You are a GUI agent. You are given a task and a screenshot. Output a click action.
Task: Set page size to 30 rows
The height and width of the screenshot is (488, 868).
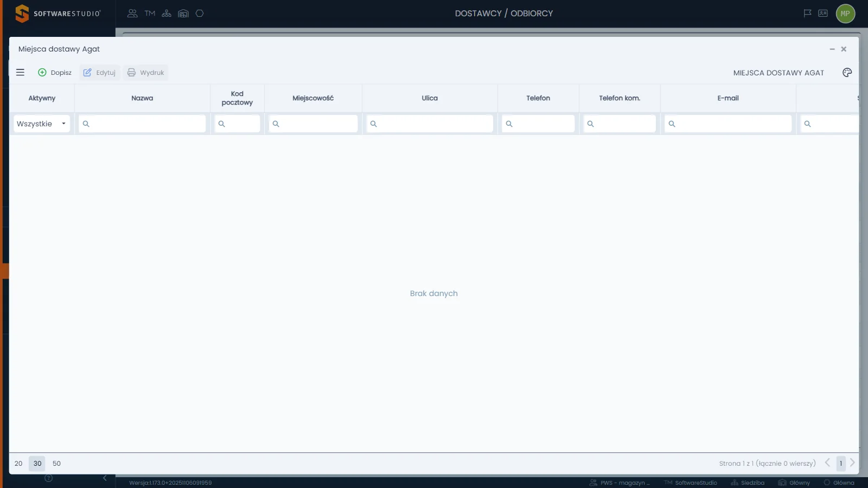[37, 464]
